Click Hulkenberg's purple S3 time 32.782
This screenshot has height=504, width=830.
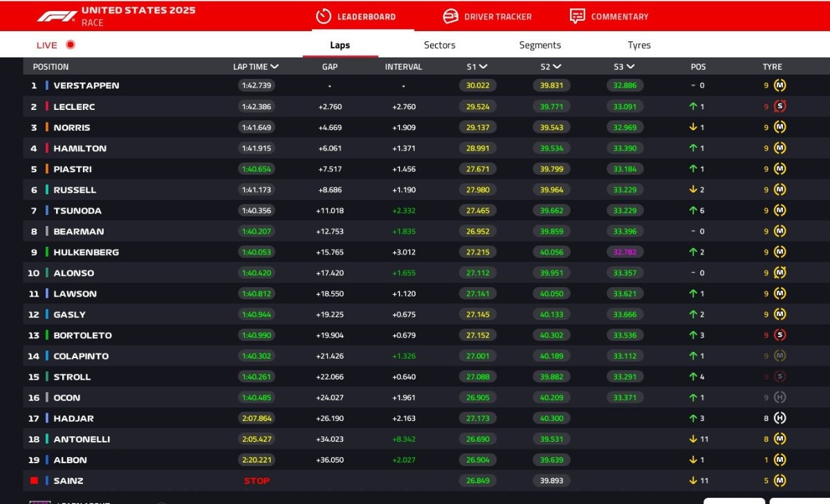point(624,252)
